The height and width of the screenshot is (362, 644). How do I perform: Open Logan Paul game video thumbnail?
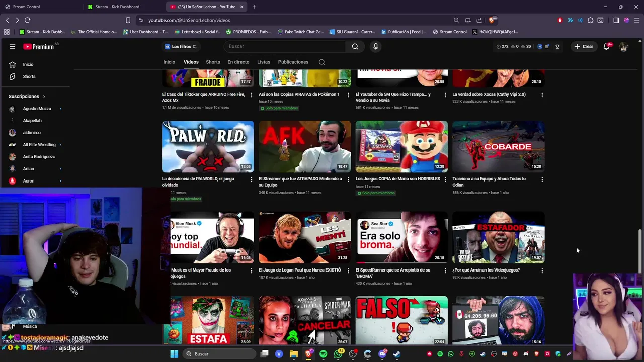(305, 237)
